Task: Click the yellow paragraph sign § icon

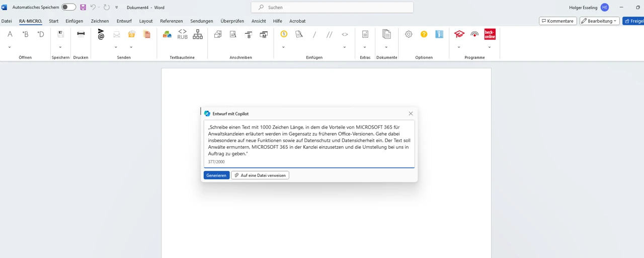Action: point(284,34)
